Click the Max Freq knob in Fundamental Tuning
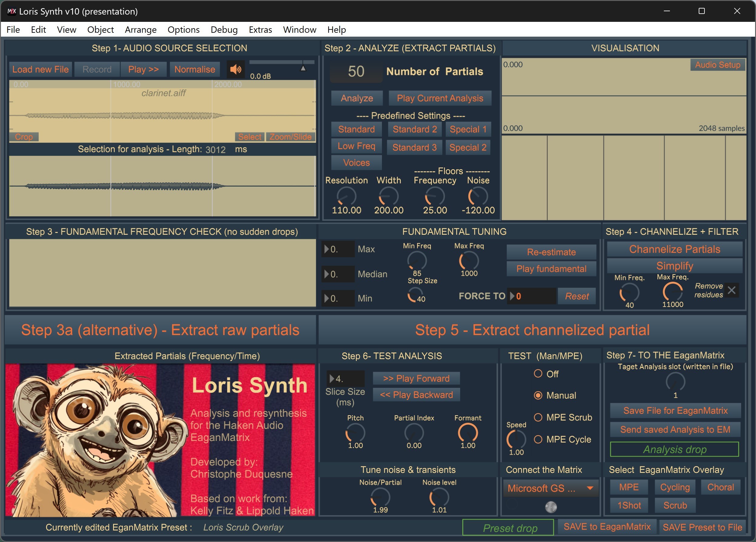 [x=469, y=261]
